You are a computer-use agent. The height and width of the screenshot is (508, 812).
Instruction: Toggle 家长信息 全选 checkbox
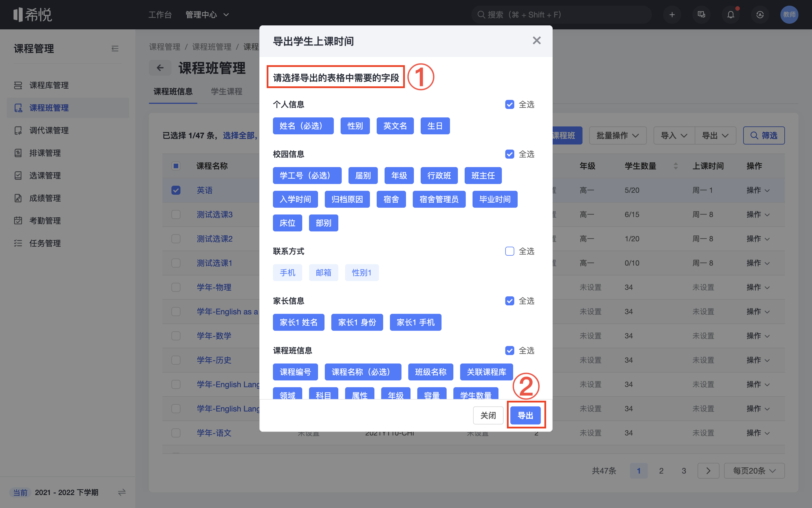[x=510, y=301]
